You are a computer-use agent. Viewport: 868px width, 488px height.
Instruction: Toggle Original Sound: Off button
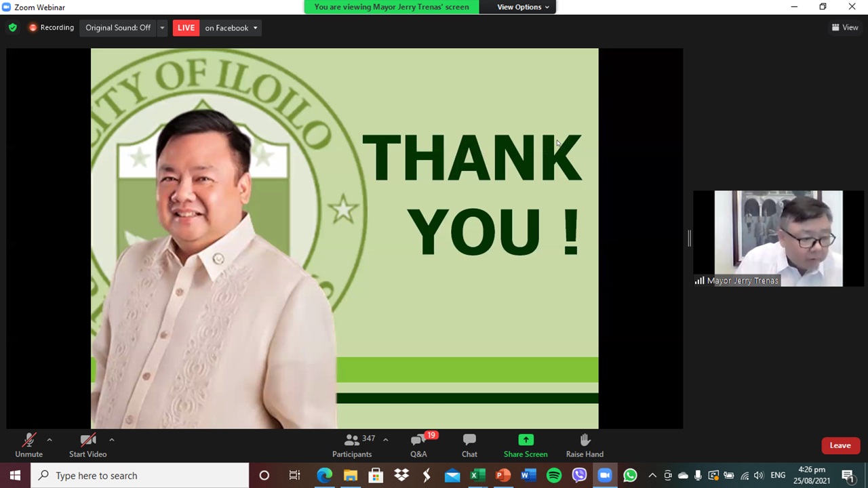click(118, 28)
